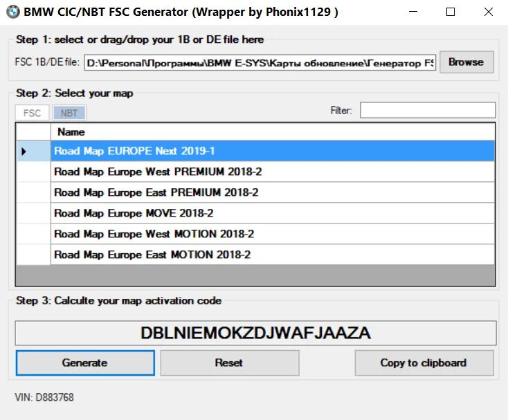Click Copy to clipboard button

tap(424, 363)
